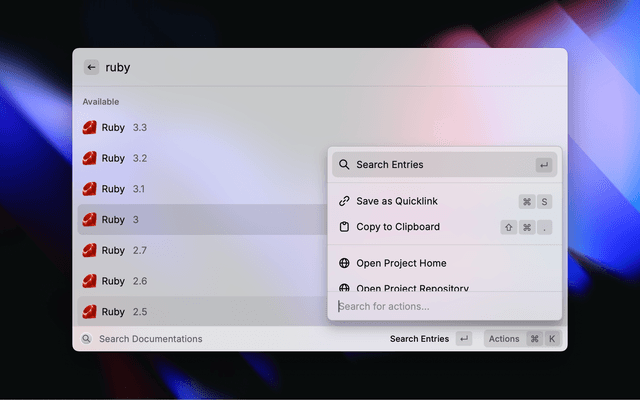Viewport: 640px width, 400px height.
Task: Click the Search Documentations icon in bottom bar
Action: coord(87,339)
